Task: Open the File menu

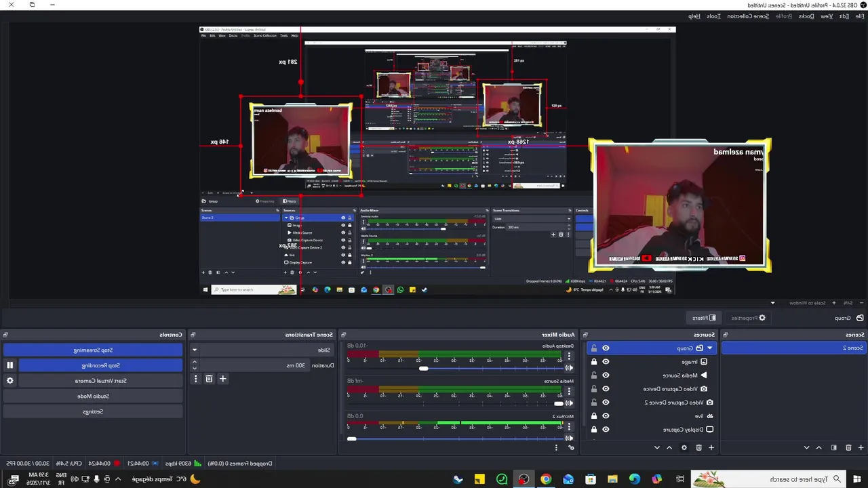Action: pos(859,16)
